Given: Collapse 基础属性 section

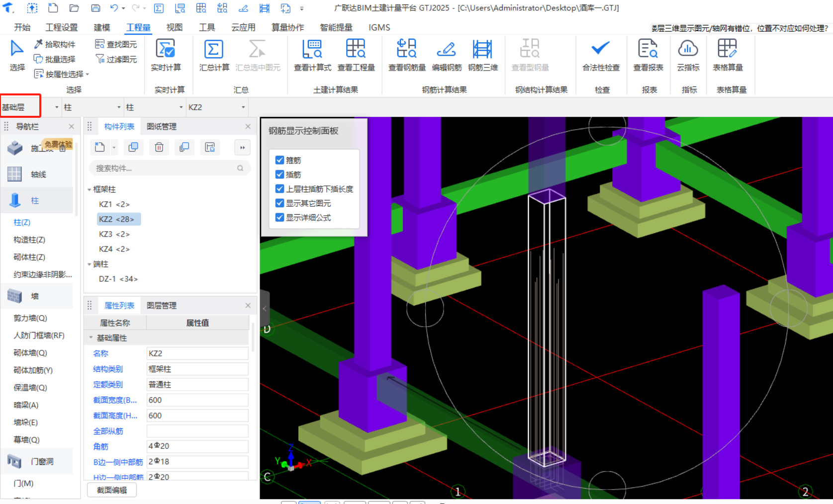Looking at the screenshot, I should [x=91, y=337].
